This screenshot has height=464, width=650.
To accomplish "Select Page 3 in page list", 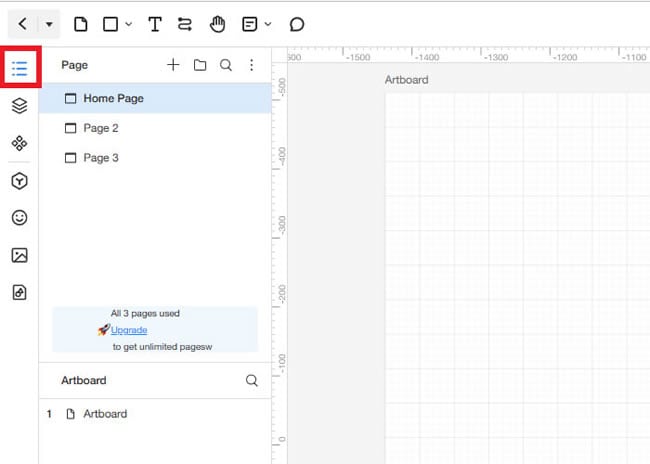I will click(x=155, y=158).
